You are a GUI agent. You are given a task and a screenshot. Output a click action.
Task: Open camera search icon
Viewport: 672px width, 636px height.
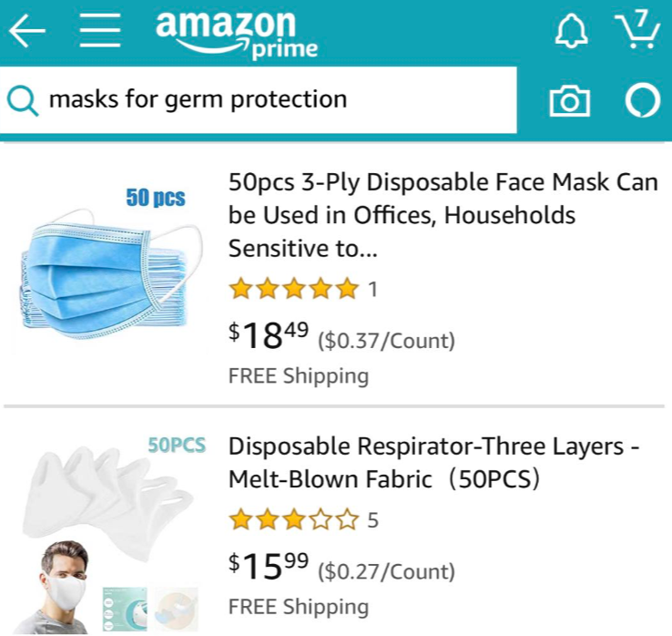[x=570, y=101]
